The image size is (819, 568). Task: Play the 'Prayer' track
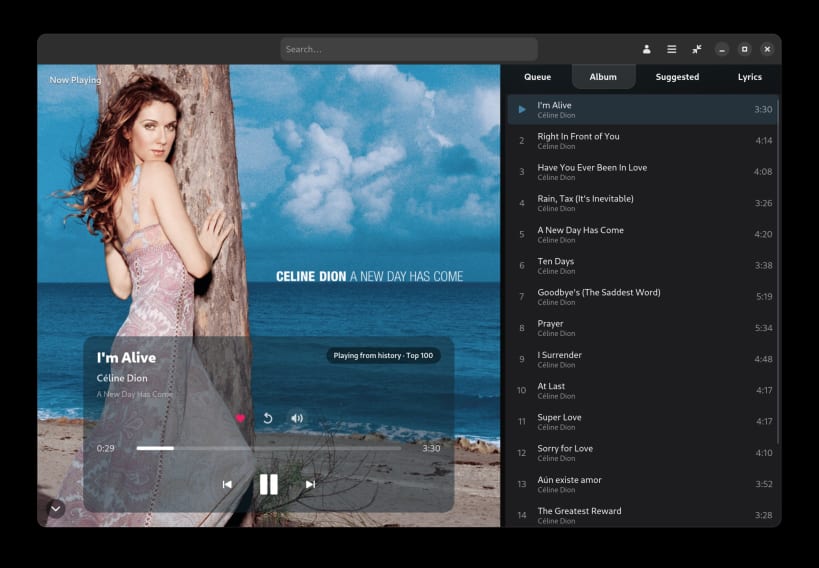point(643,328)
